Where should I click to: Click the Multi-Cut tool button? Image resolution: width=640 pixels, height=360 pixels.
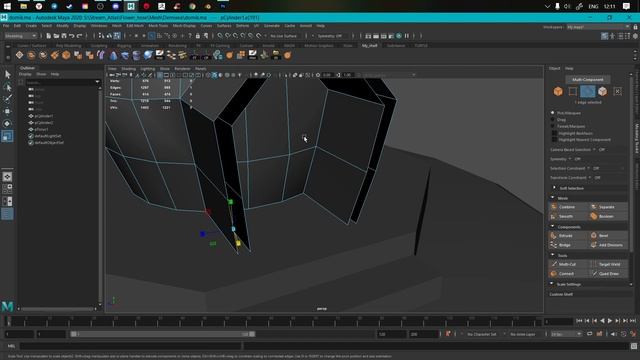tap(568, 264)
